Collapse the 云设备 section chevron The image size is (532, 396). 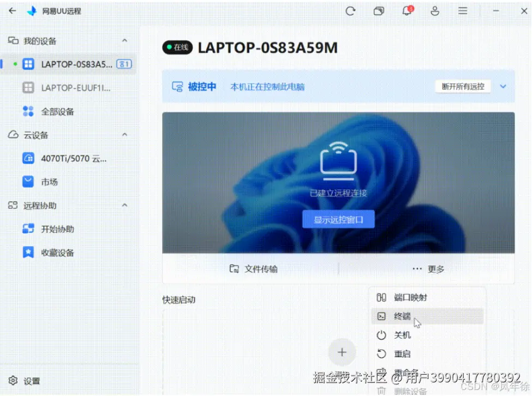pos(124,135)
